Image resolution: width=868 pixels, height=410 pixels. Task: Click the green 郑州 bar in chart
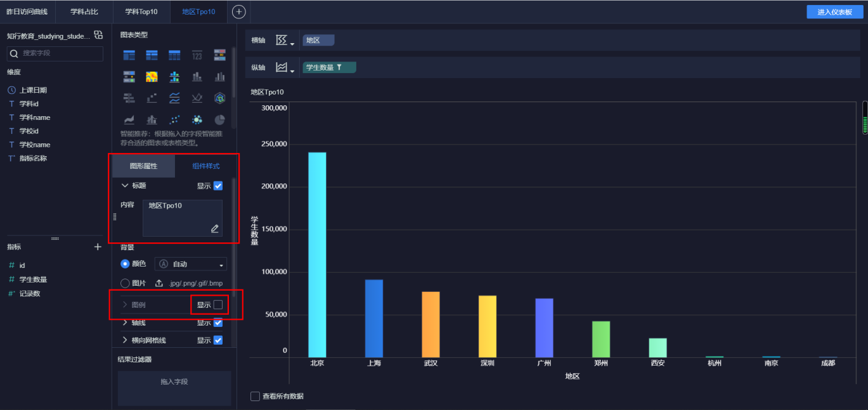point(601,339)
